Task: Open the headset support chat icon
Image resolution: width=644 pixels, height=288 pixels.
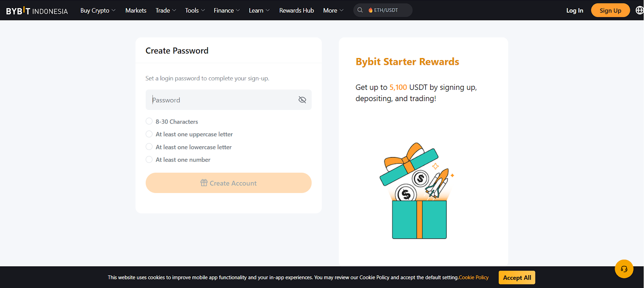Action: (x=624, y=269)
